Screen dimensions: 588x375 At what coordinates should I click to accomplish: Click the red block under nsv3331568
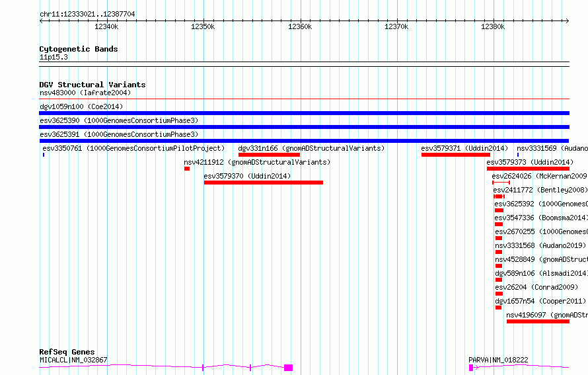tap(499, 252)
